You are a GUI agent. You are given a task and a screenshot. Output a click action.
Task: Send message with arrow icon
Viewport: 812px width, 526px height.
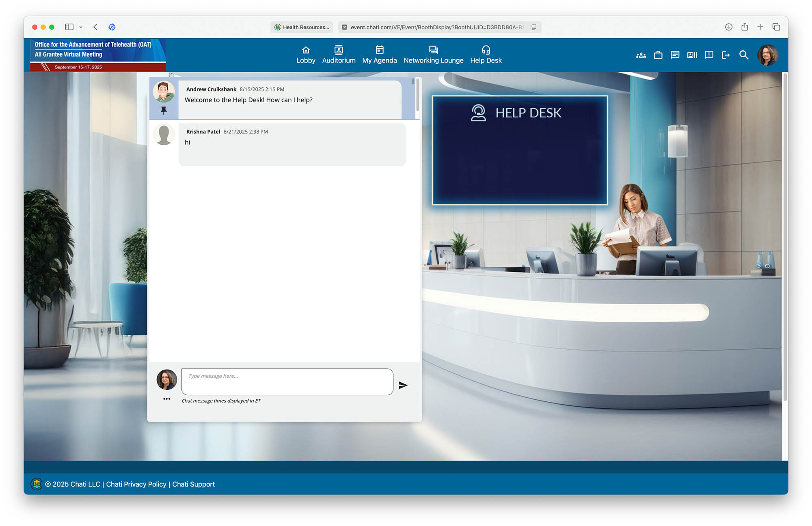point(403,385)
